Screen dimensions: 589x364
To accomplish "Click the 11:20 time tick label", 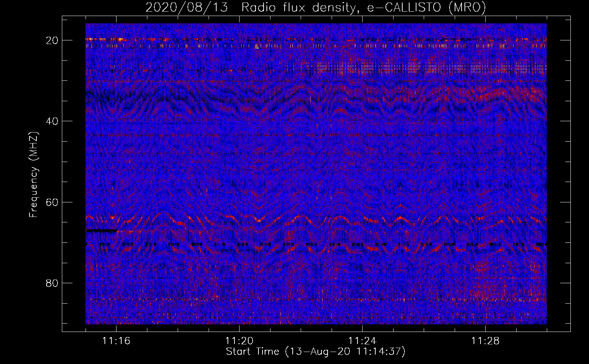I will [240, 341].
